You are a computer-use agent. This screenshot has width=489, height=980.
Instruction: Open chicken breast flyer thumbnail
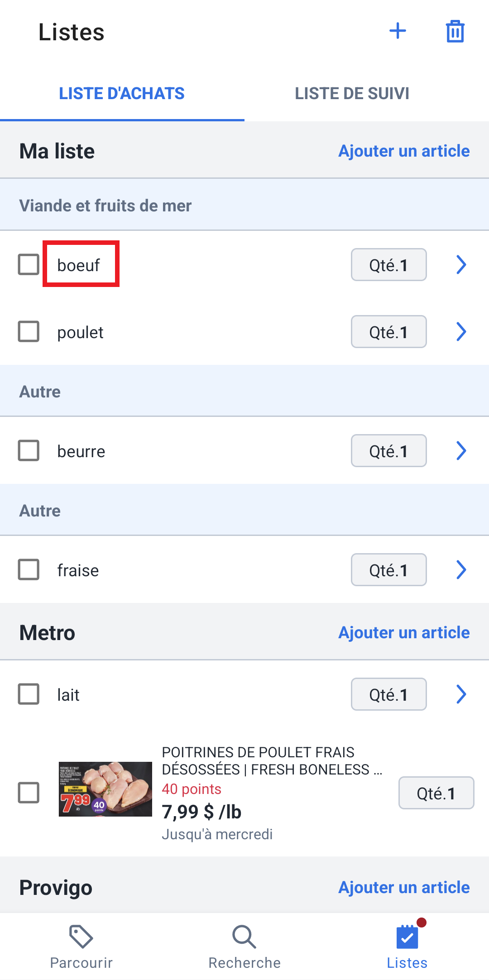tap(105, 789)
